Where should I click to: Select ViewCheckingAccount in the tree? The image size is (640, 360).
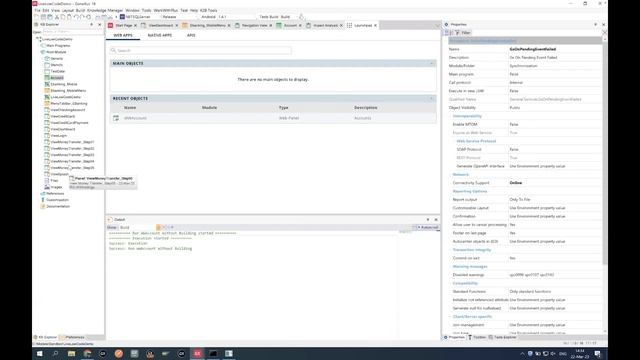(x=68, y=110)
